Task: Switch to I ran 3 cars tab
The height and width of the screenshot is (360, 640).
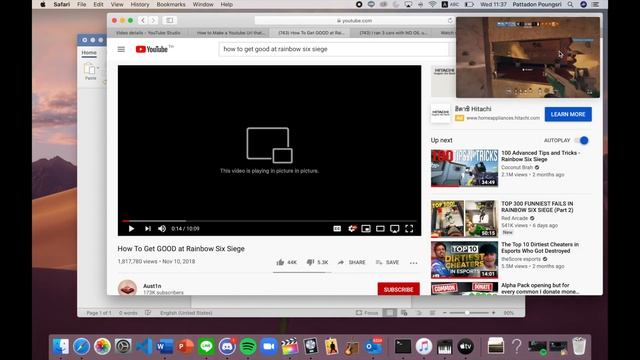Action: (x=393, y=33)
